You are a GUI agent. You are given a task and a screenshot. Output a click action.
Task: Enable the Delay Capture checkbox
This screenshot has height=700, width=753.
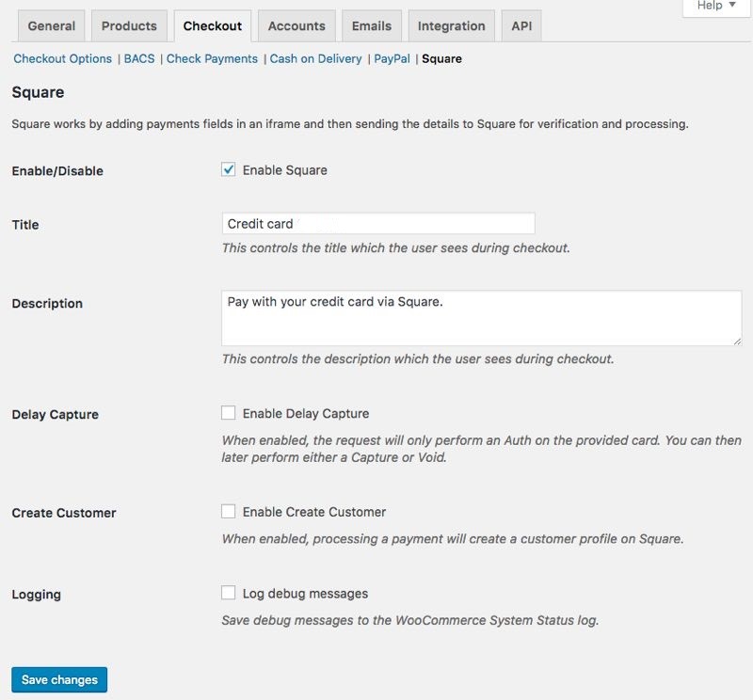[228, 413]
